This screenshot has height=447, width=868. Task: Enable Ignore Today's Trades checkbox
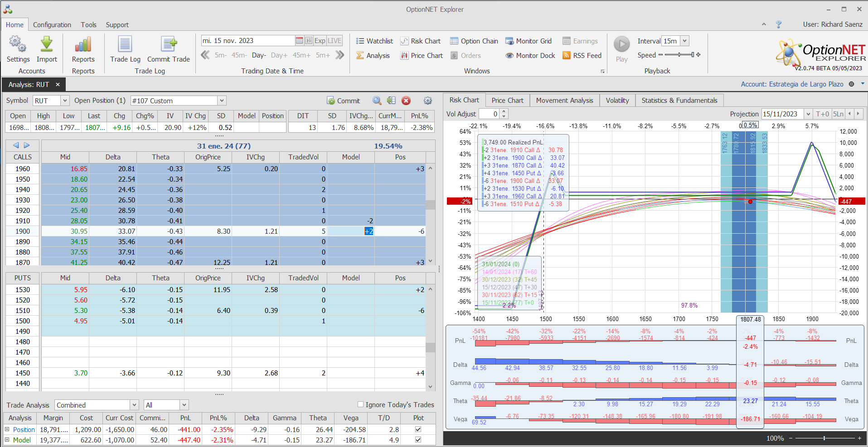(361, 404)
